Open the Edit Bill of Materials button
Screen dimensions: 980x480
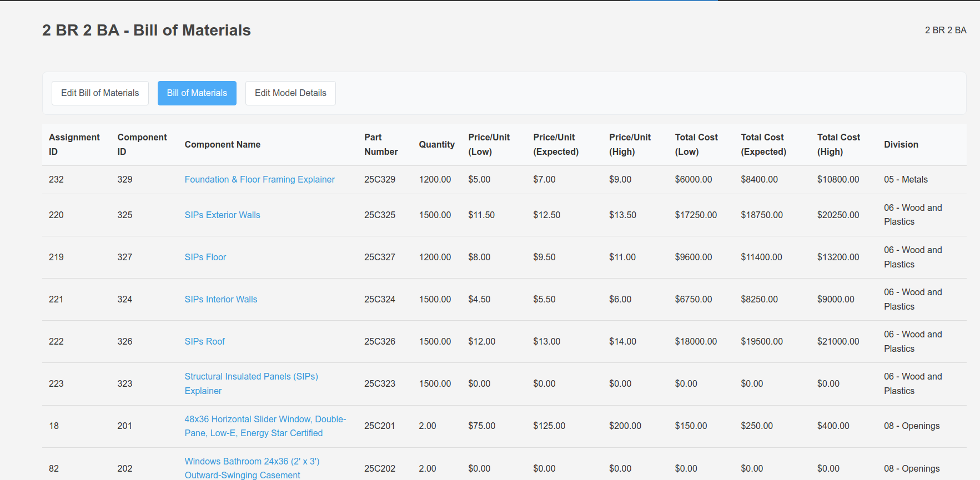click(x=100, y=93)
